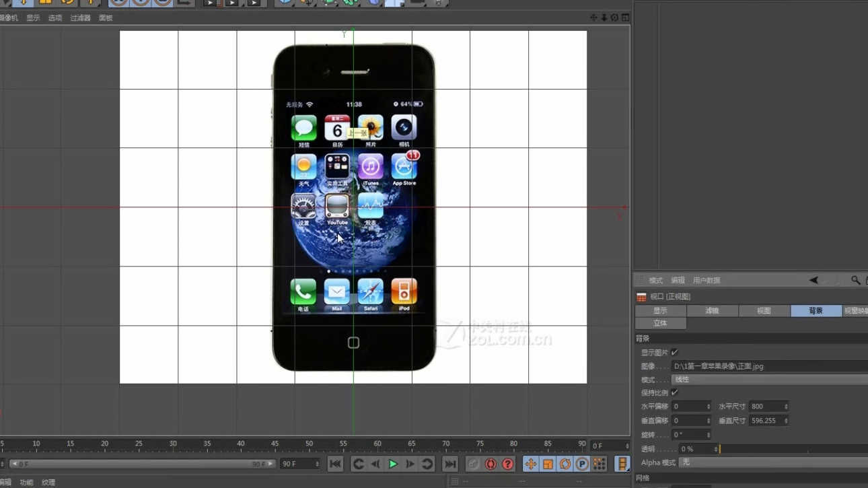This screenshot has height=488, width=868.
Task: Toggle position keyframe recording icon
Action: 531,464
